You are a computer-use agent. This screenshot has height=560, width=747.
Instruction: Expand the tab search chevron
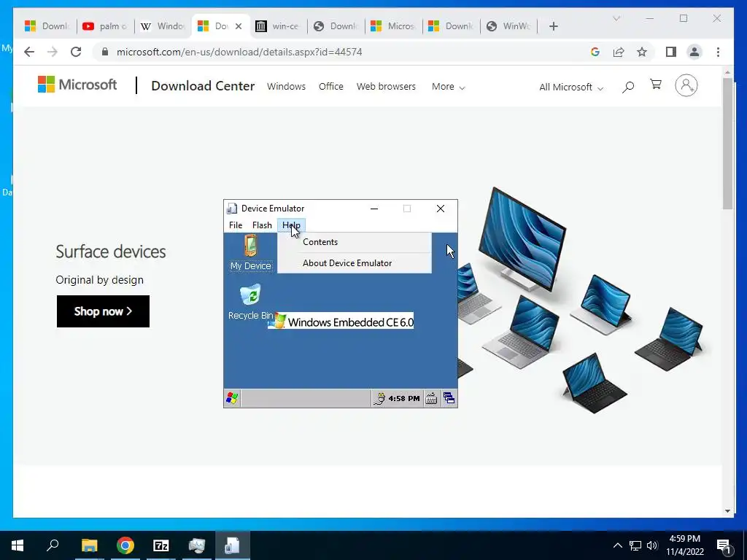click(x=616, y=18)
